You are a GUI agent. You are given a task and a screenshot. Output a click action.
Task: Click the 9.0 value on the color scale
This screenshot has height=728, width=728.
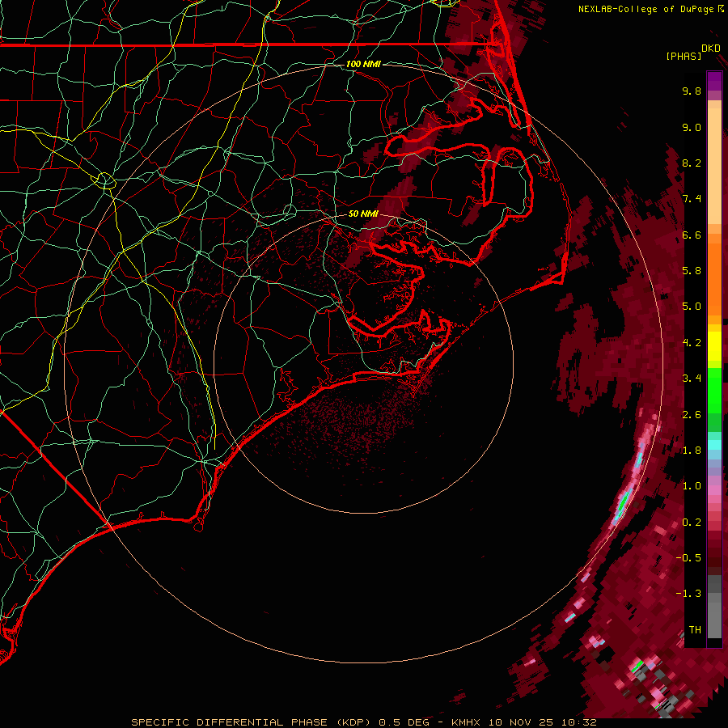click(x=692, y=127)
